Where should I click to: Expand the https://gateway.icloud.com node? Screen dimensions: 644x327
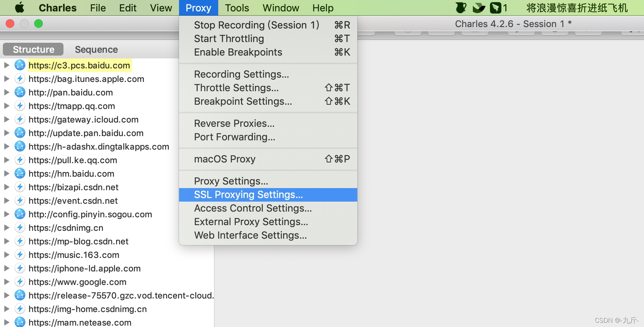point(6,119)
